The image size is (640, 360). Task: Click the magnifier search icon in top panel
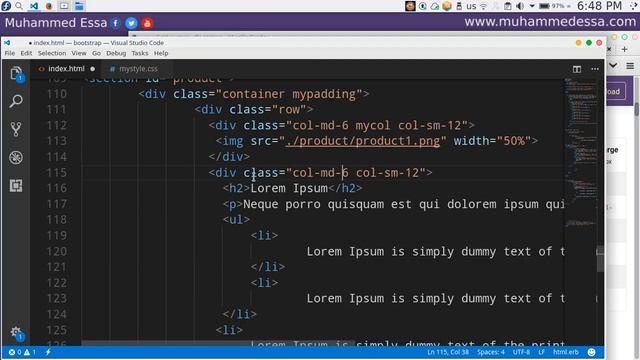click(19, 6)
